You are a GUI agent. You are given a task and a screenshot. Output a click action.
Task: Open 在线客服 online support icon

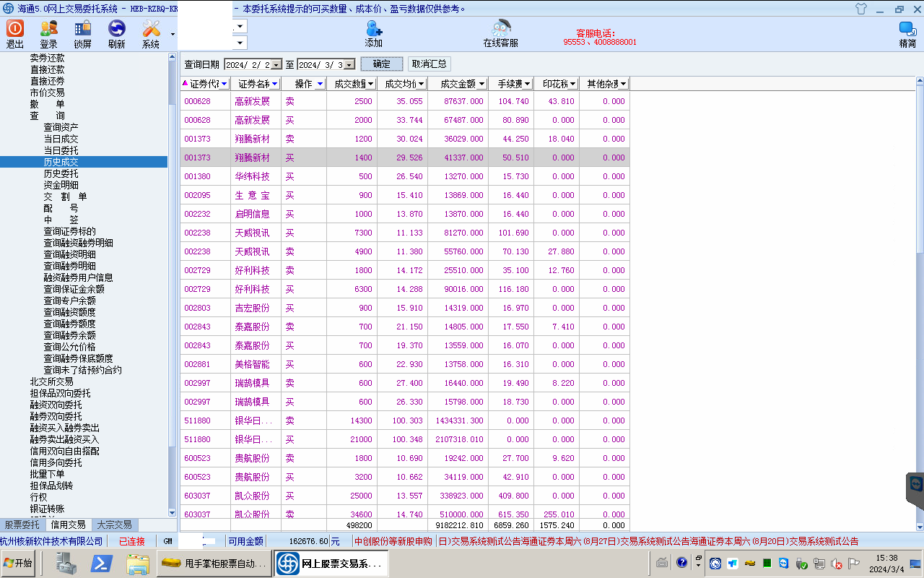coord(500,29)
